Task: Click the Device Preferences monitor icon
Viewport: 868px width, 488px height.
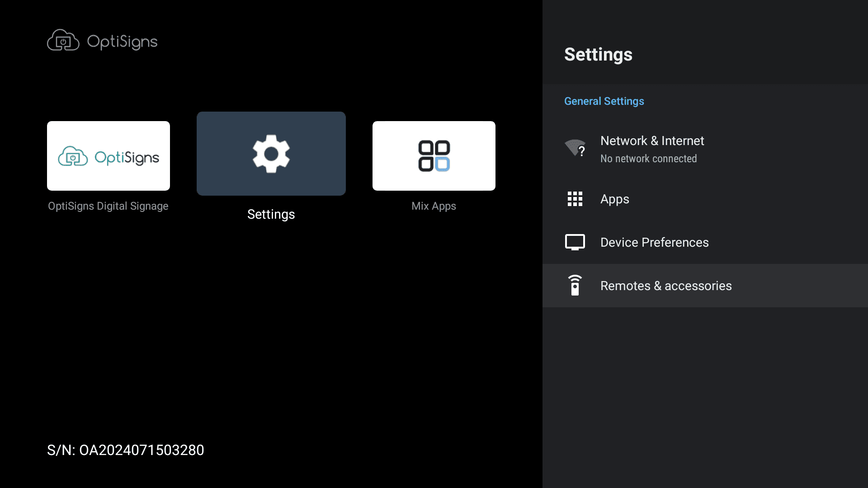Action: click(575, 242)
